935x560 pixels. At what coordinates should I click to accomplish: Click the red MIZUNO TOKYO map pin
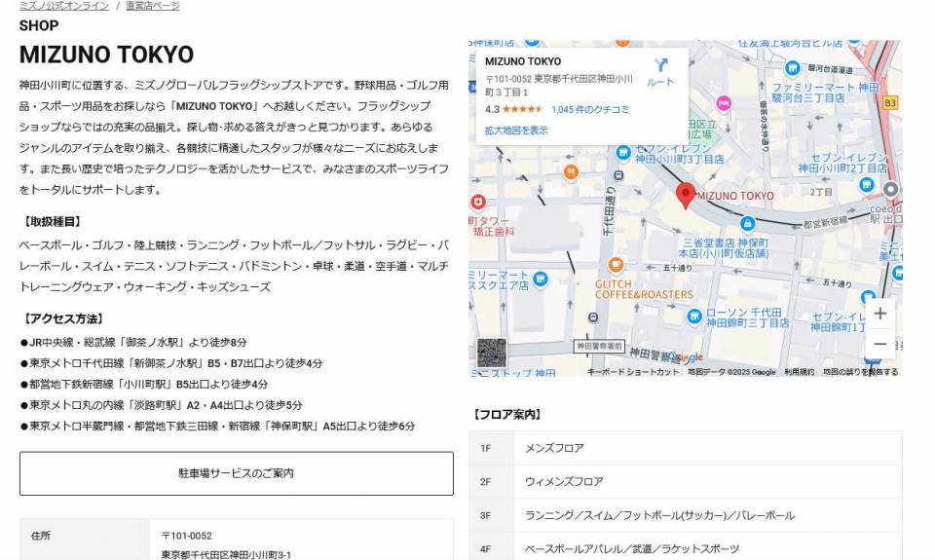[686, 195]
